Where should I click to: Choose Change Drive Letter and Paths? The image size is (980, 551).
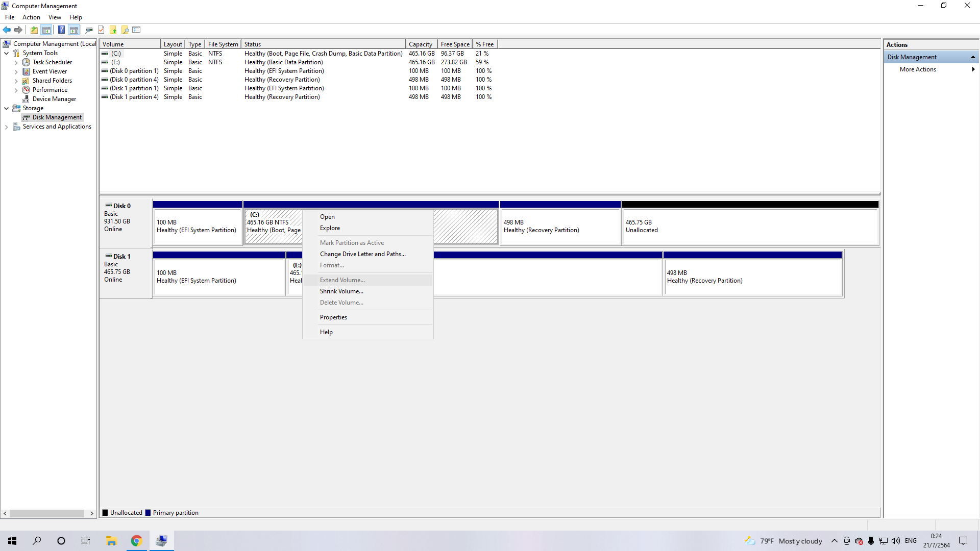(367, 254)
